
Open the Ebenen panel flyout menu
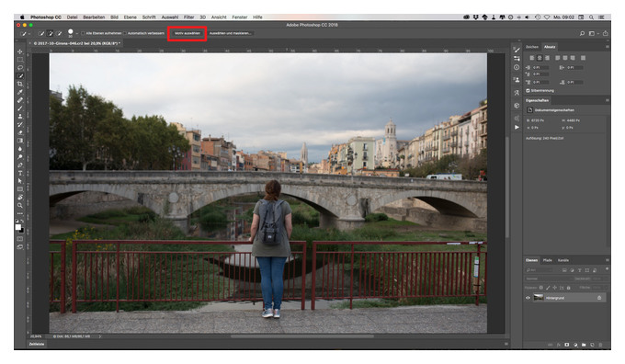click(607, 260)
